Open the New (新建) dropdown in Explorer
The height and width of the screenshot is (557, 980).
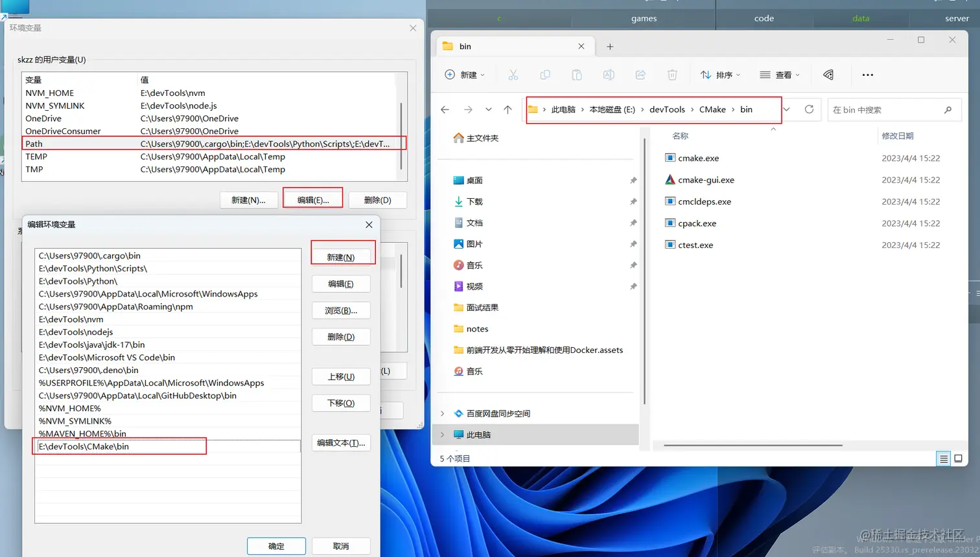(465, 75)
